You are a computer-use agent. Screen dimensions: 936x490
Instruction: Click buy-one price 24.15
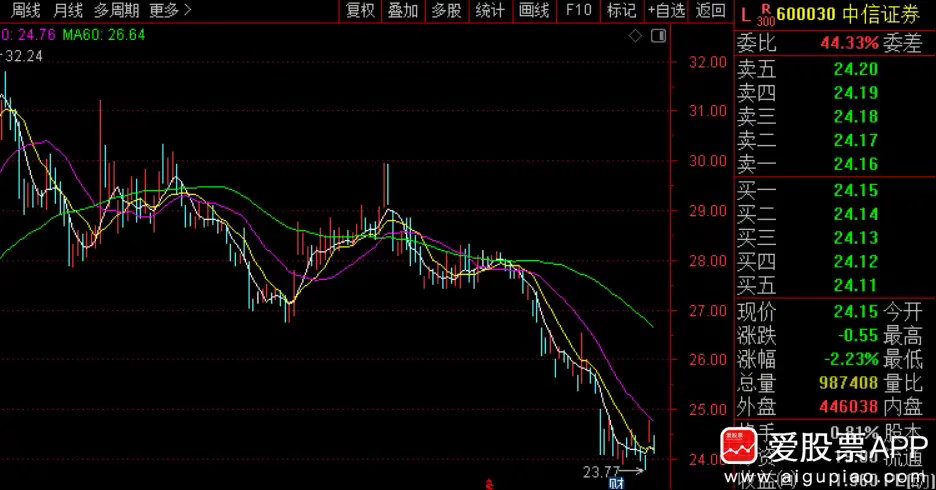tap(856, 190)
